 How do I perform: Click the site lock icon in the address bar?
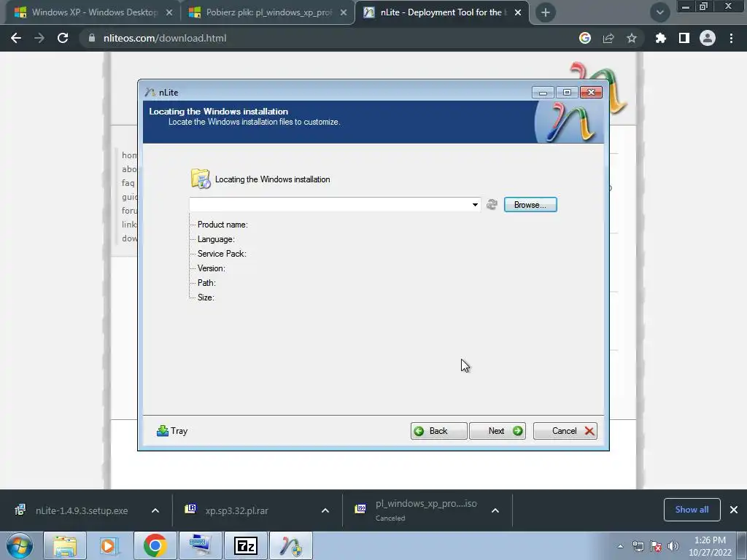pyautogui.click(x=92, y=38)
